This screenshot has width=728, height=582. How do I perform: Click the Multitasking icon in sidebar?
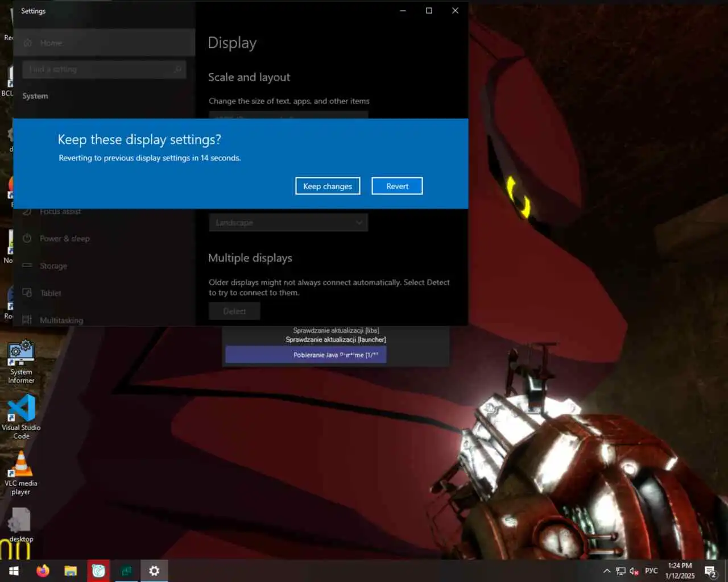[x=27, y=320]
